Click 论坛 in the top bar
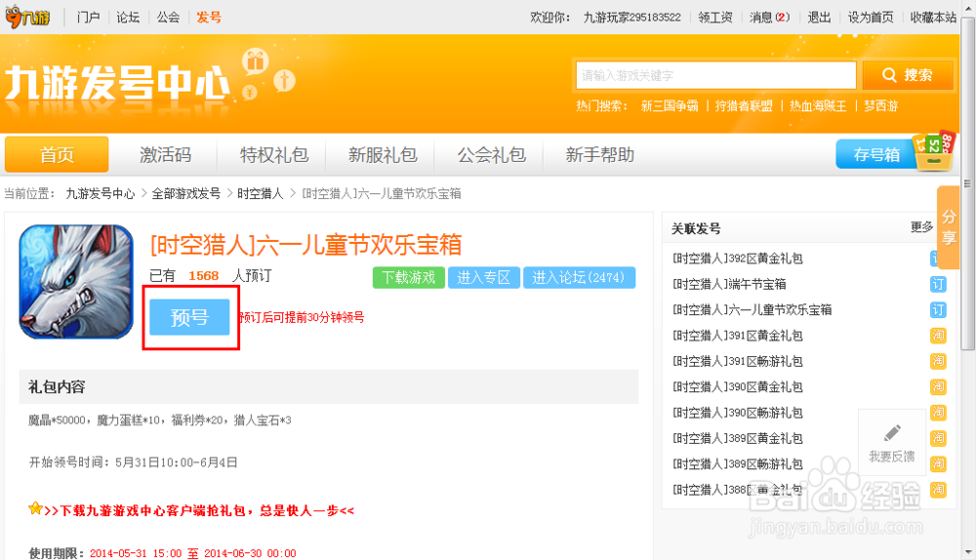This screenshot has width=976, height=560. tap(128, 18)
